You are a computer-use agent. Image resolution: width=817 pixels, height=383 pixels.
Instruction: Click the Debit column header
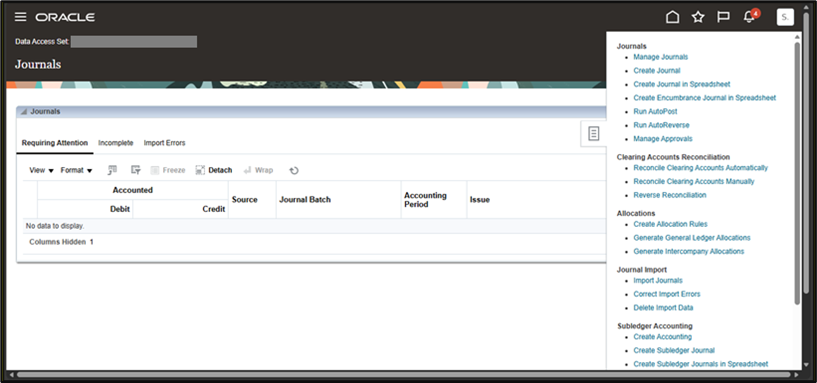pos(85,209)
